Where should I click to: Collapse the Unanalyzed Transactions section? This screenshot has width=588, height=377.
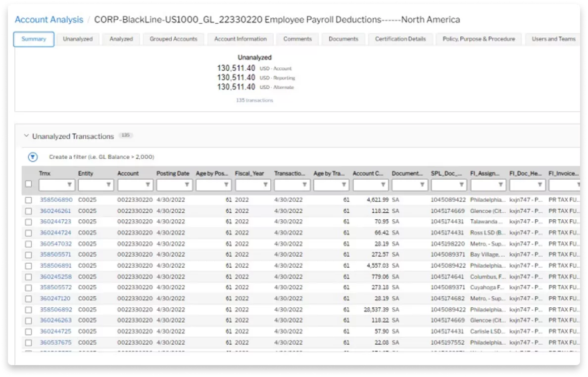coord(26,136)
